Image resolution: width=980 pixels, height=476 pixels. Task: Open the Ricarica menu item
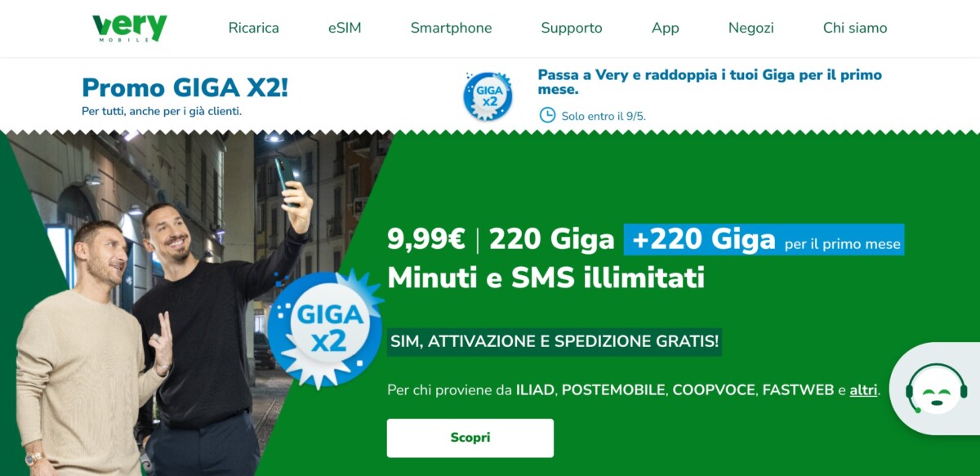tap(254, 28)
